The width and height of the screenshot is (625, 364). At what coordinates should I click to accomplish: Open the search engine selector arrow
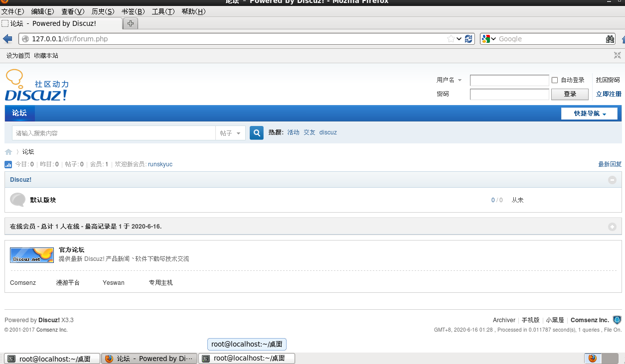493,39
